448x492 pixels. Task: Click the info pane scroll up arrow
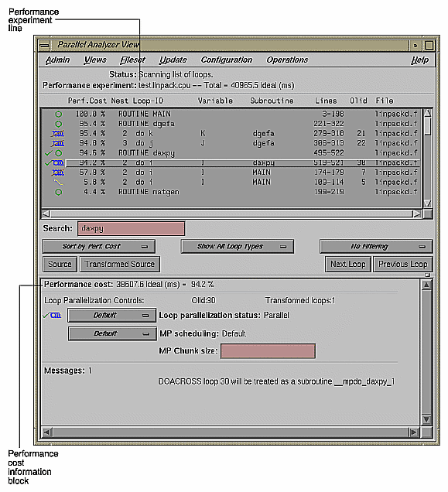coord(426,285)
